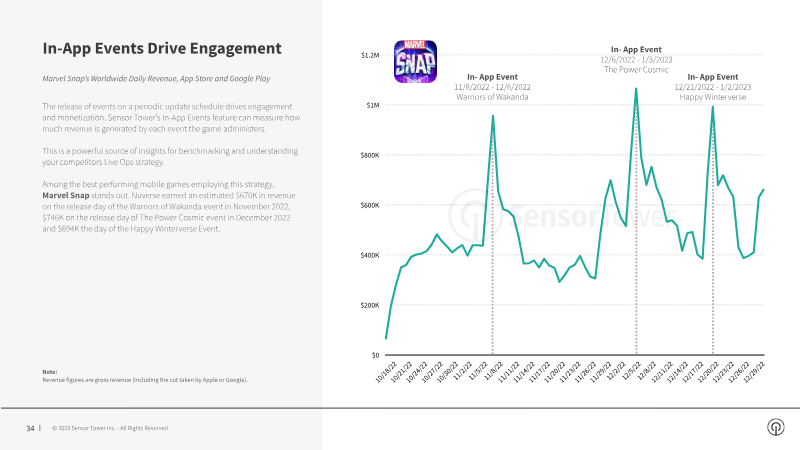
Task: Click the $0 y-axis label
Action: (x=375, y=355)
